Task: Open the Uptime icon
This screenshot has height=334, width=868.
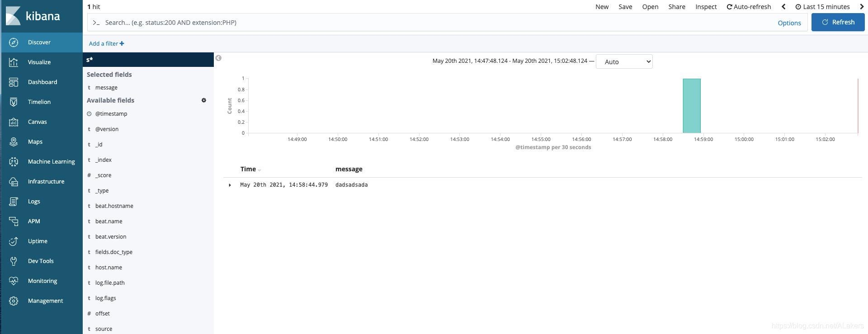Action: click(14, 241)
